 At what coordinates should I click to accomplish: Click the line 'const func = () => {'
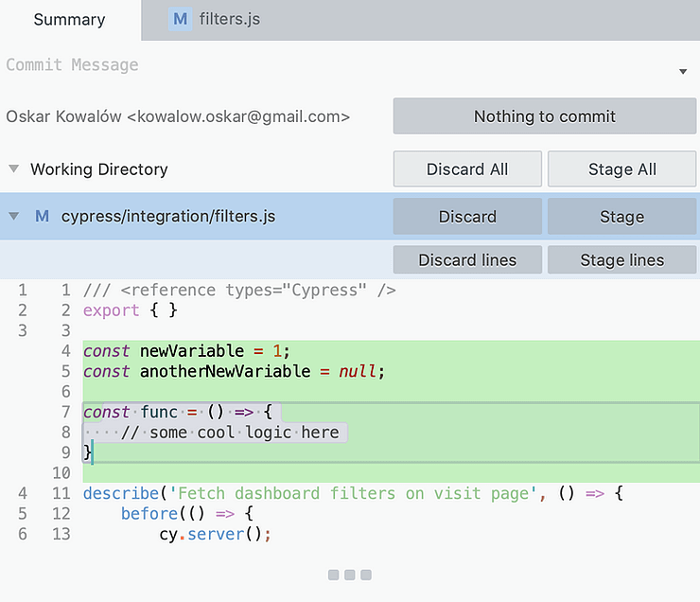[178, 412]
